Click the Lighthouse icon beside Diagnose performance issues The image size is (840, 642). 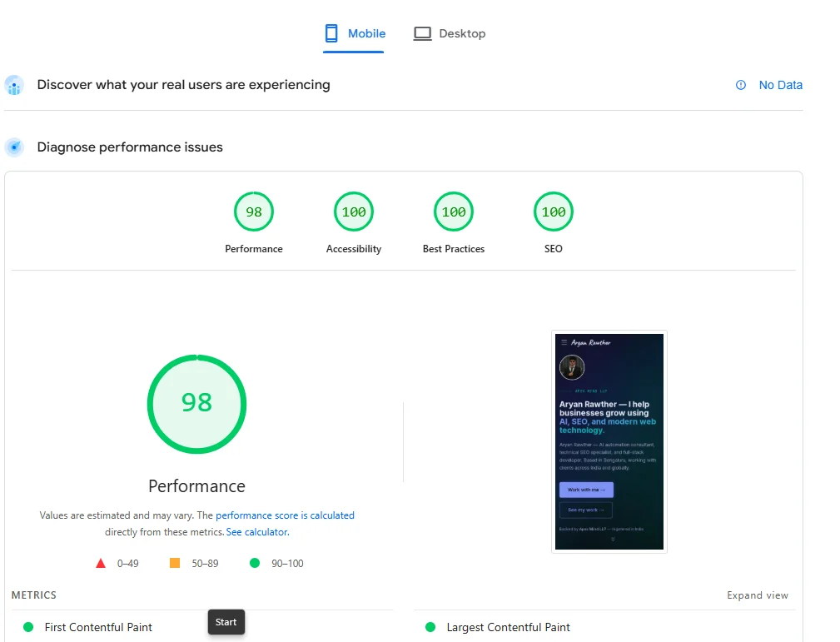click(x=14, y=147)
